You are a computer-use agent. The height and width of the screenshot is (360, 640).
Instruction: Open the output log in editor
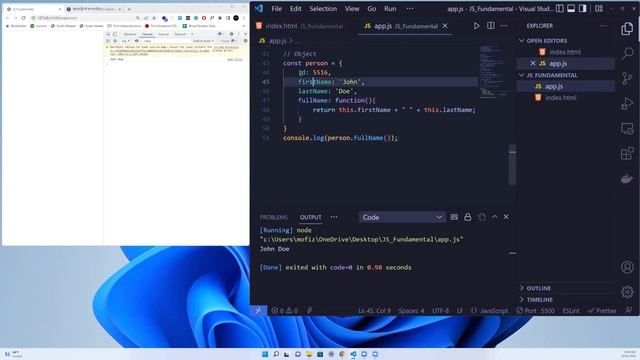482,217
